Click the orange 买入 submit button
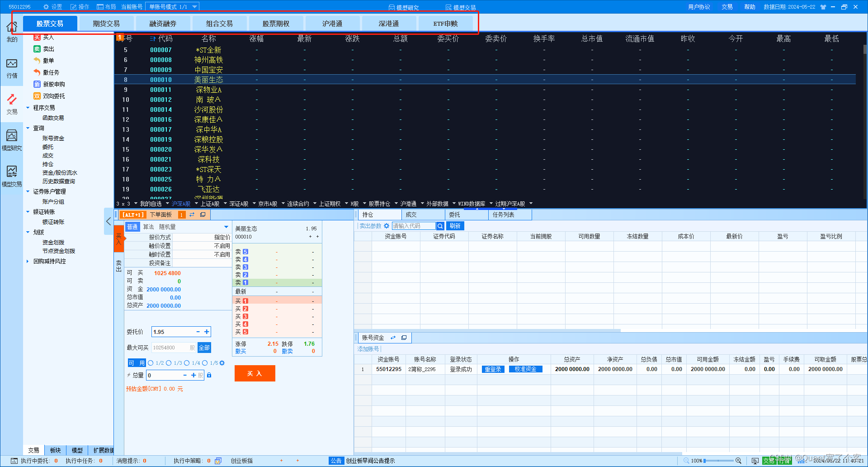Viewport: 868px width, 467px height. tap(255, 373)
